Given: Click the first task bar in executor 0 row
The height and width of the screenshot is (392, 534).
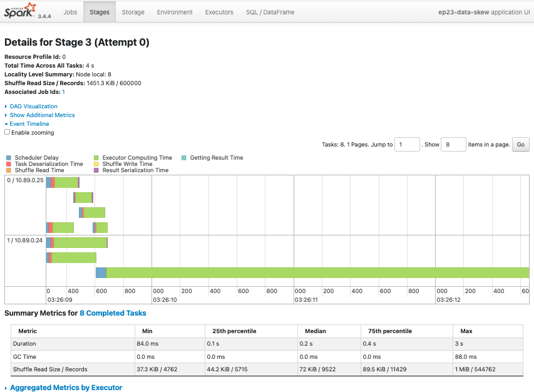Looking at the screenshot, I should click(x=63, y=183).
